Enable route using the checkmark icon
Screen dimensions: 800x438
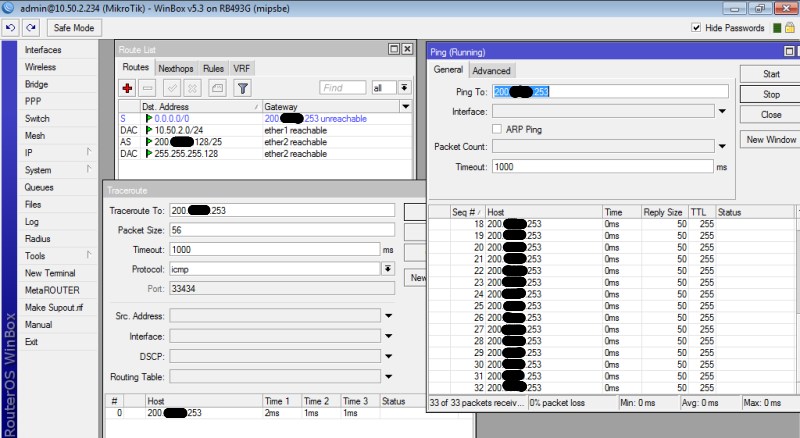tap(172, 88)
